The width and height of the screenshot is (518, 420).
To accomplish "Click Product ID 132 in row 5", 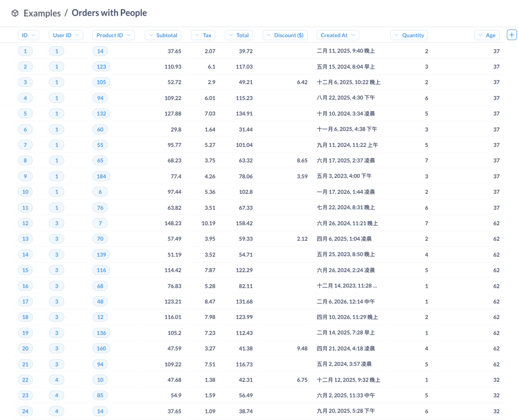I will [x=101, y=114].
